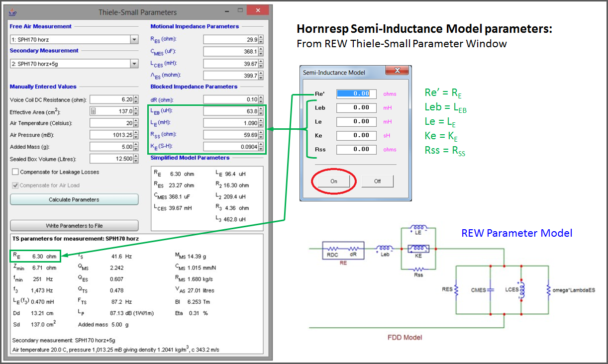Click the LCES (mH) field 39.67
Screen dimensions: 608x364
click(231, 64)
